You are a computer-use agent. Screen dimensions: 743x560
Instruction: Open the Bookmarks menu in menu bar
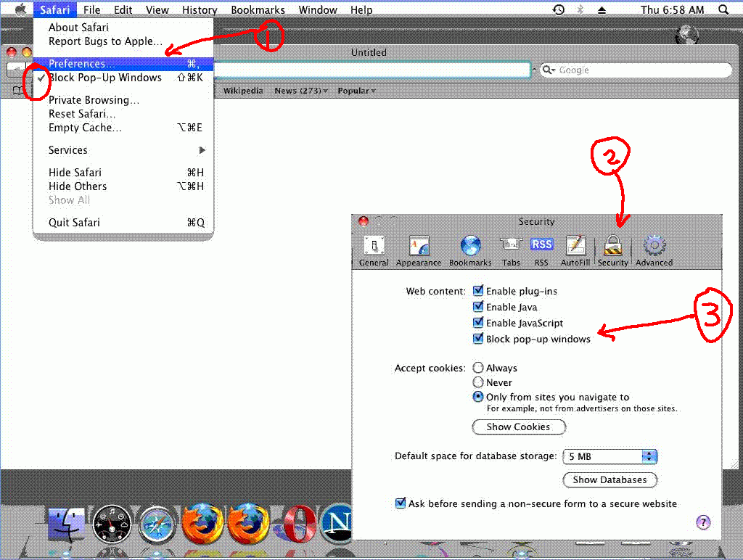tap(258, 9)
